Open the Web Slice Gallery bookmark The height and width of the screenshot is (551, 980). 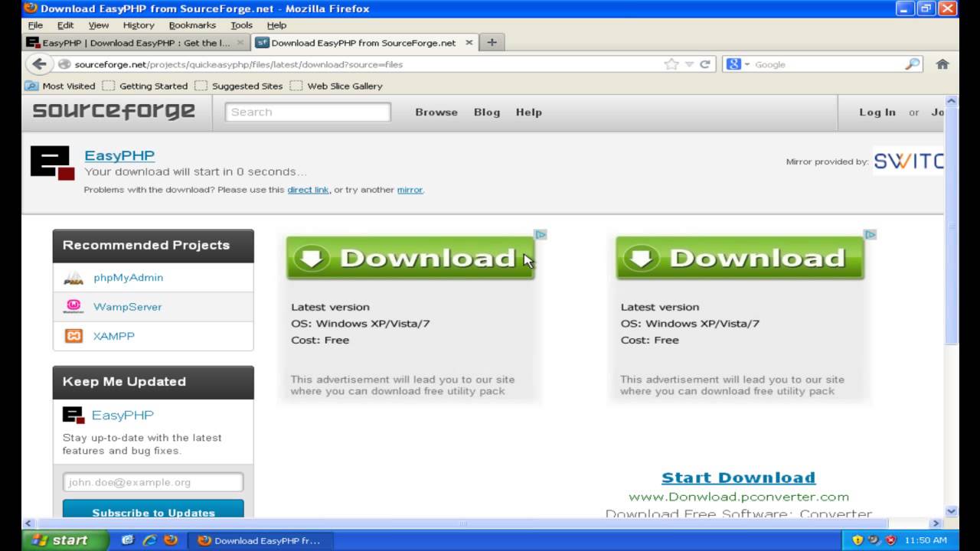pos(336,86)
